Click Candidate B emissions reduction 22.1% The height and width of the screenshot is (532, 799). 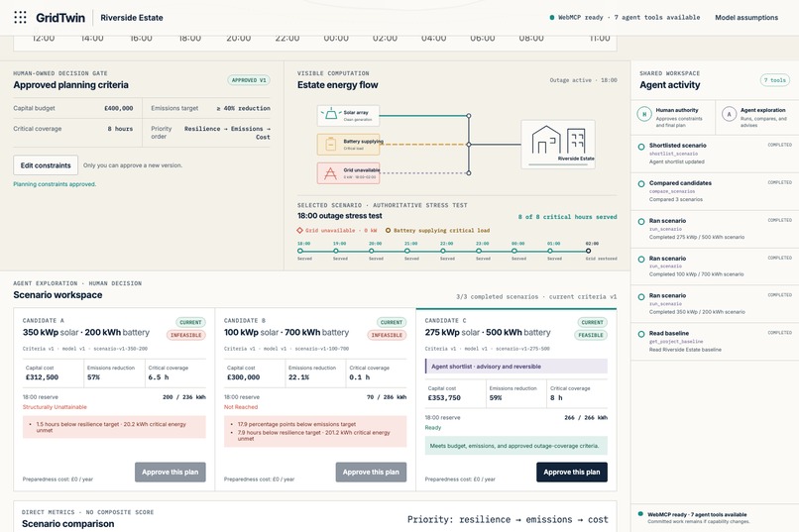[298, 377]
